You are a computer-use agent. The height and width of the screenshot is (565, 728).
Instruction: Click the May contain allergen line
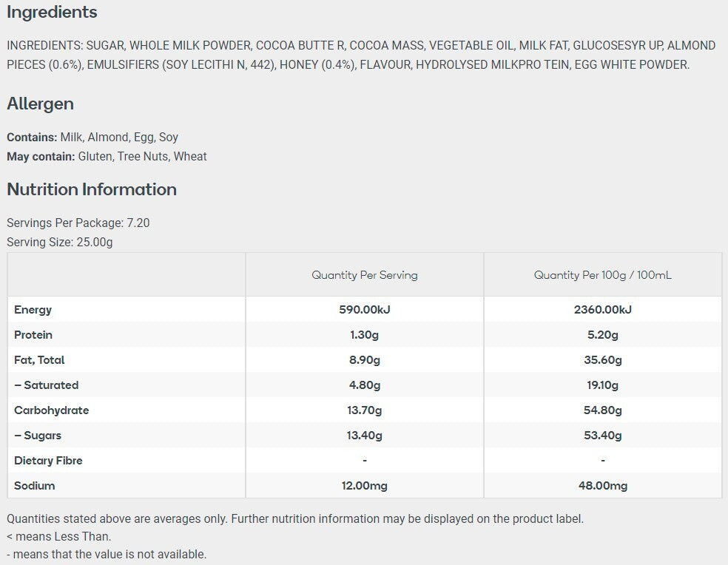[x=107, y=157]
